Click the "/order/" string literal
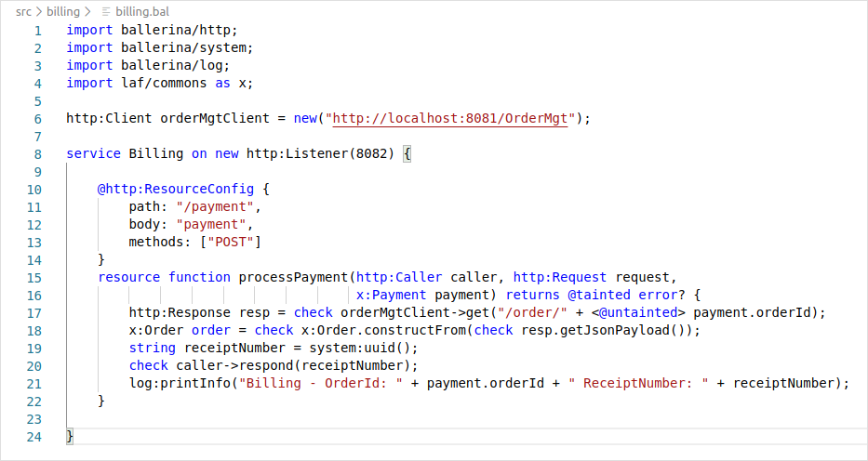This screenshot has height=461, width=868. pos(532,313)
